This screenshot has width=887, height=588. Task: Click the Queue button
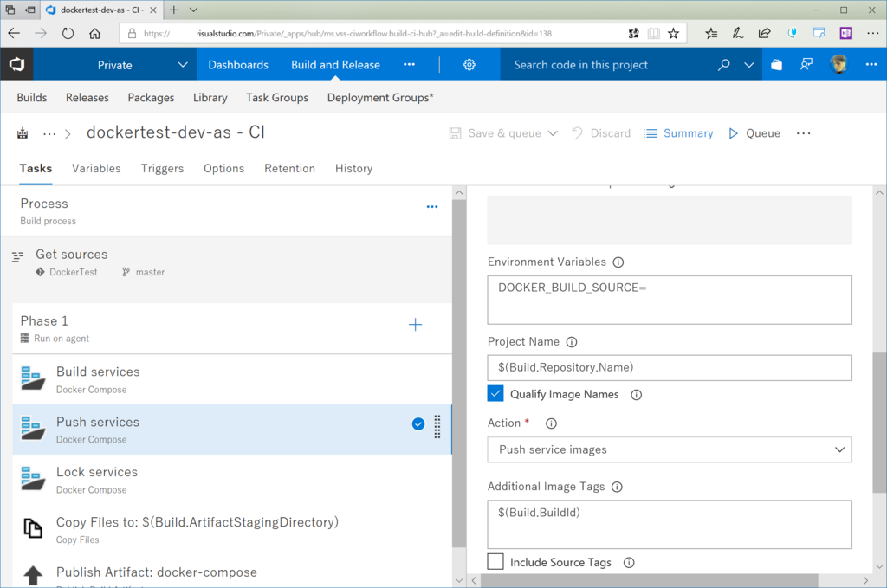[754, 133]
